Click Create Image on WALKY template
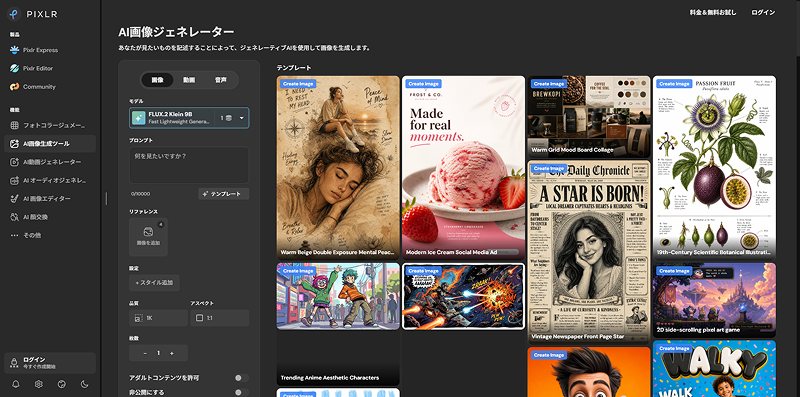Image resolution: width=800 pixels, height=397 pixels. (x=674, y=349)
